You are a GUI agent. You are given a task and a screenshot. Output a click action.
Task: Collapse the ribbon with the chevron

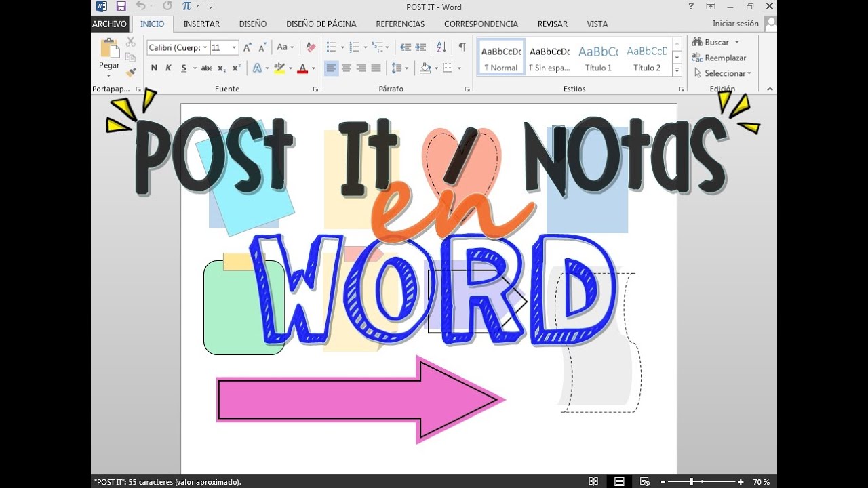[770, 89]
